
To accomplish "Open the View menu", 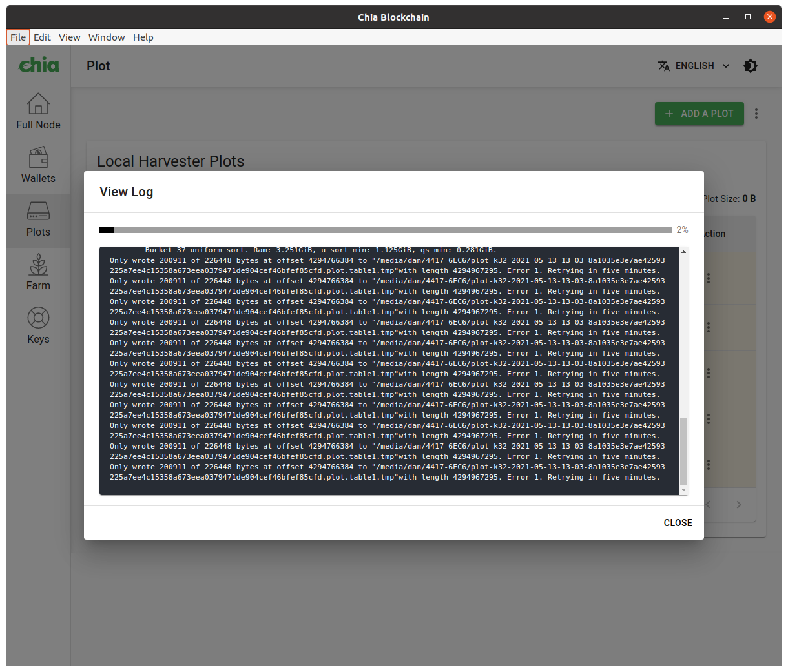I will pyautogui.click(x=70, y=37).
